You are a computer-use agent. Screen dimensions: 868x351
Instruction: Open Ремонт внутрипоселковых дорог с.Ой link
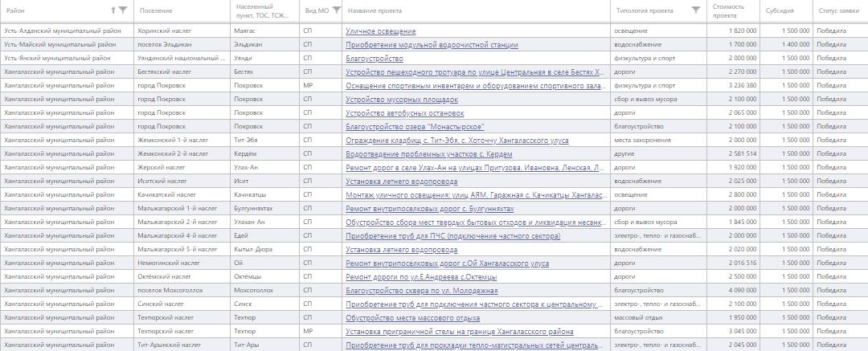pyautogui.click(x=448, y=263)
